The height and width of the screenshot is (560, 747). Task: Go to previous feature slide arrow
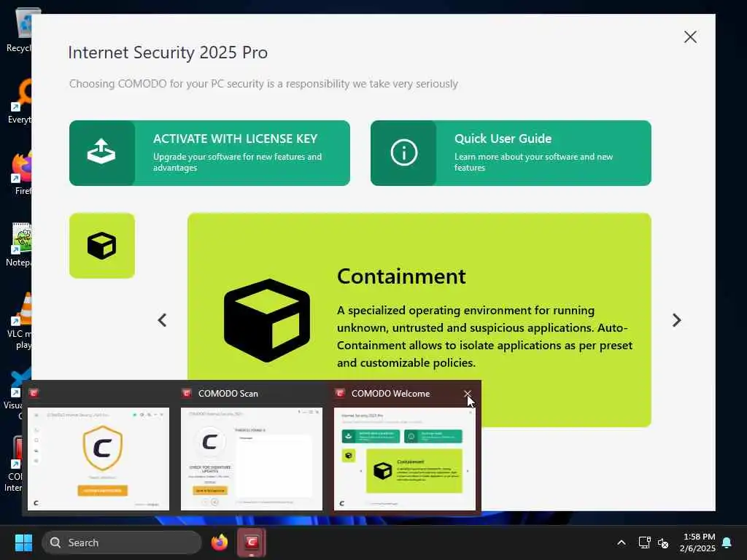(162, 320)
